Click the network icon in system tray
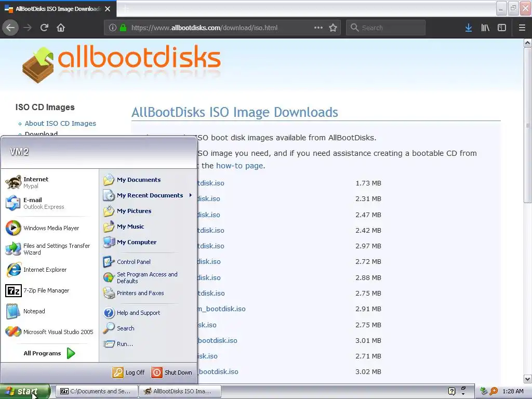The height and width of the screenshot is (399, 532). pos(484,392)
